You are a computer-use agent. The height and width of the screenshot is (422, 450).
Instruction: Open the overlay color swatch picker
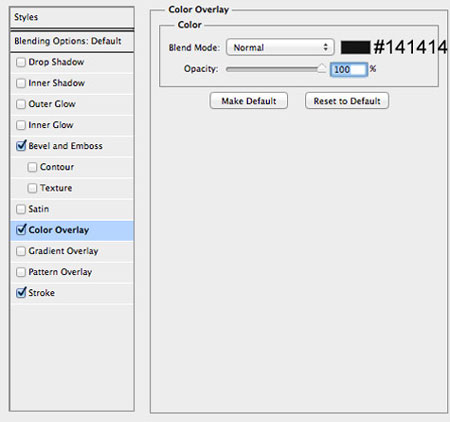coord(355,47)
